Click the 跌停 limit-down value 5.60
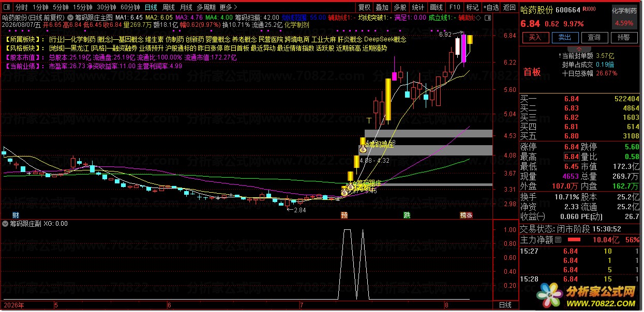 631,147
